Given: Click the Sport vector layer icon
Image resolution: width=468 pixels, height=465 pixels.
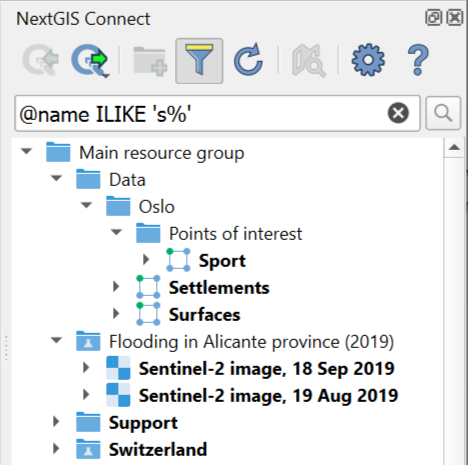Looking at the screenshot, I should (178, 260).
